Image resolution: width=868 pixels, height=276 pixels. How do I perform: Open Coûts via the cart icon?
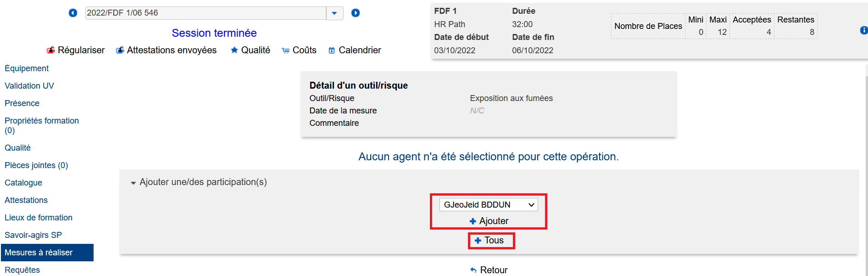pyautogui.click(x=286, y=51)
